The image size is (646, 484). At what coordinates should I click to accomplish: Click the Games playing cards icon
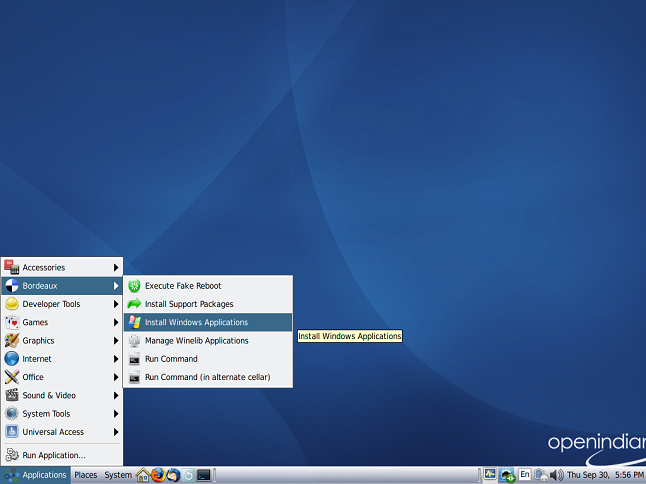[x=12, y=322]
